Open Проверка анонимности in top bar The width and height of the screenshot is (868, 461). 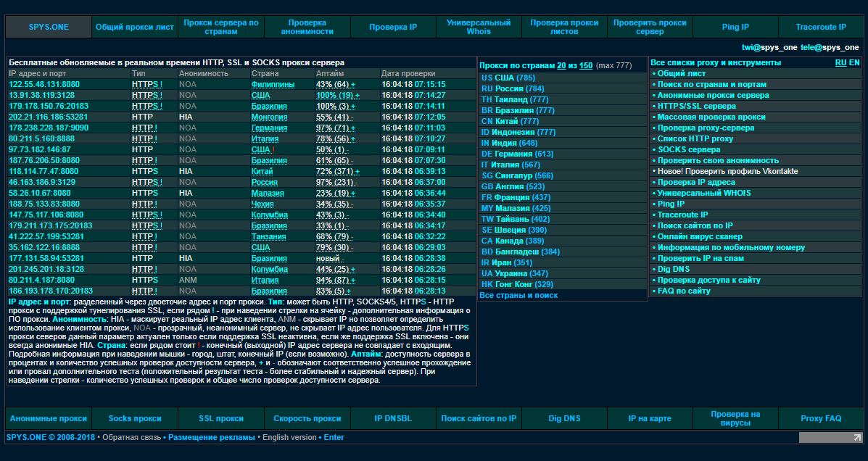tap(307, 27)
